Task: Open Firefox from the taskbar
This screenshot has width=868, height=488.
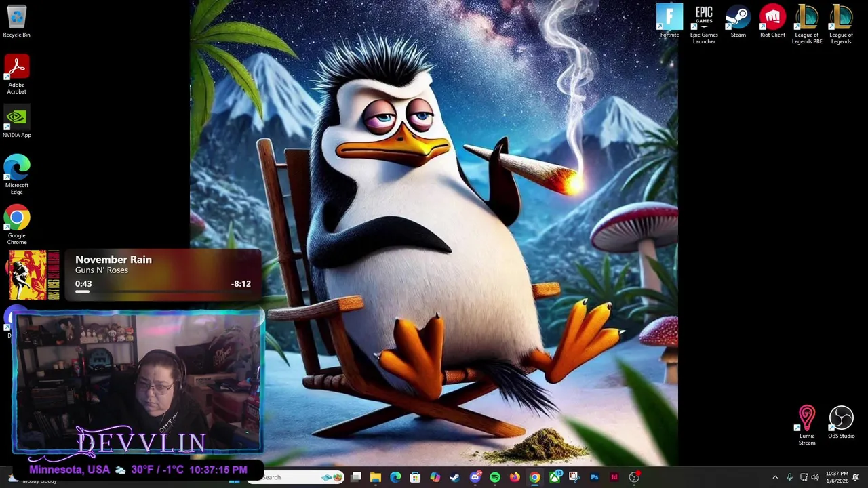Action: pos(515,477)
